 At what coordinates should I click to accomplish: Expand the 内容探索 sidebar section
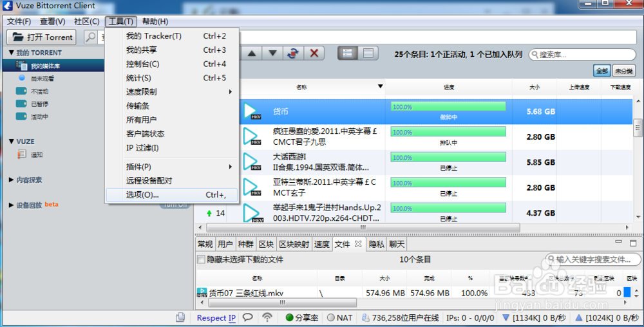11,180
